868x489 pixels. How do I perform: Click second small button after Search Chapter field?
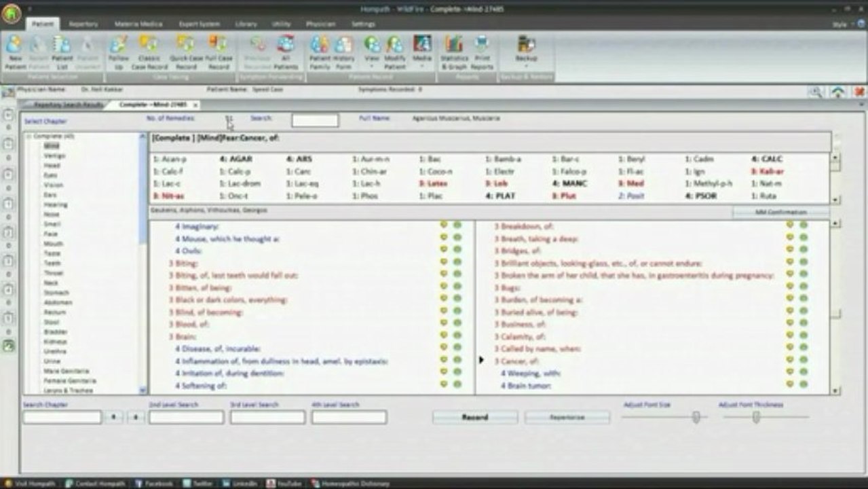point(136,417)
